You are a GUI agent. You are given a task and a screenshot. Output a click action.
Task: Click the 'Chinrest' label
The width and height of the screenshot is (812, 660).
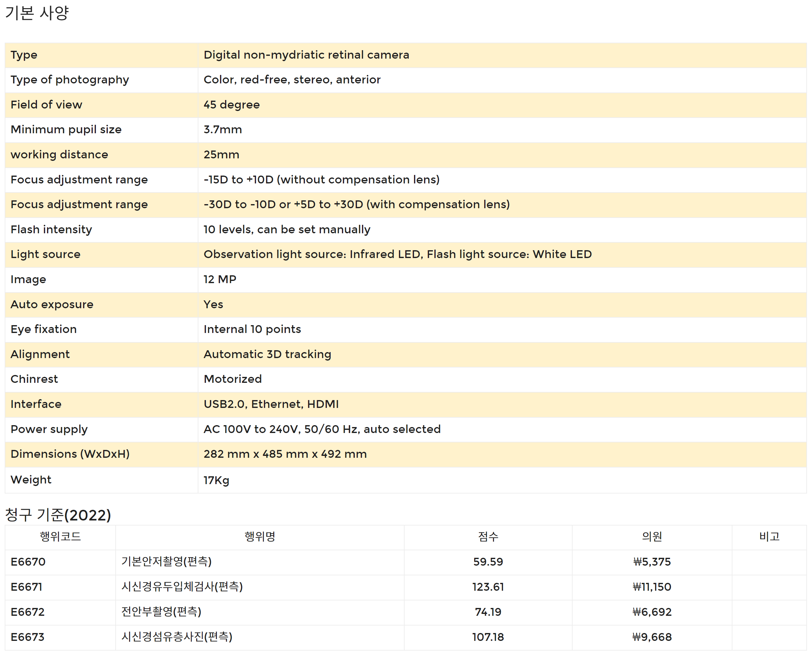(34, 379)
